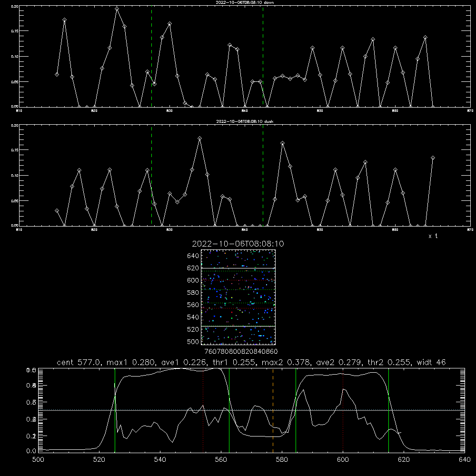476x476 pixels.
Task: Click the '580' x-axis label of bottom plot
Action: 282,460
